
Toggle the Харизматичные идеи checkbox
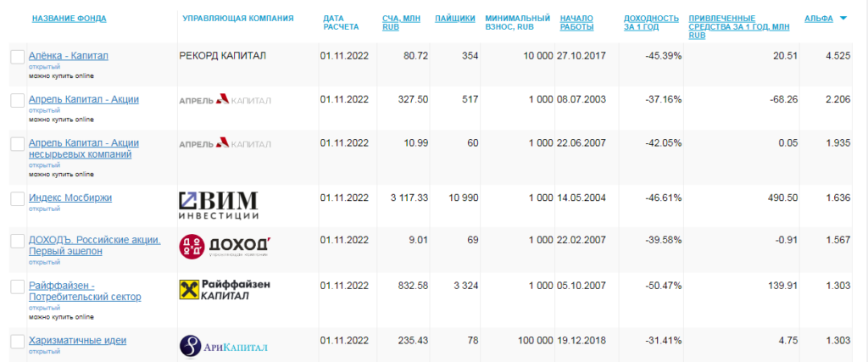18,341
